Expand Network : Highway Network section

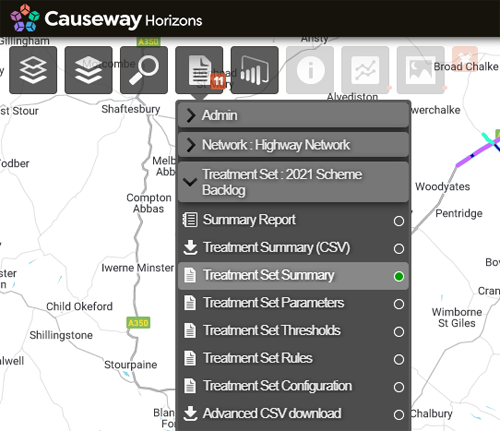[293, 145]
